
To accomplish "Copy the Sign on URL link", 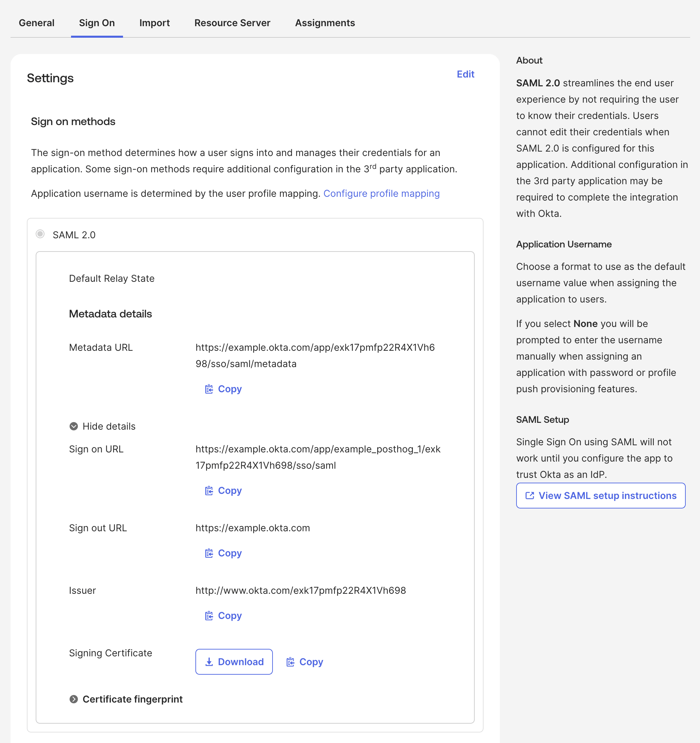I will (x=229, y=490).
